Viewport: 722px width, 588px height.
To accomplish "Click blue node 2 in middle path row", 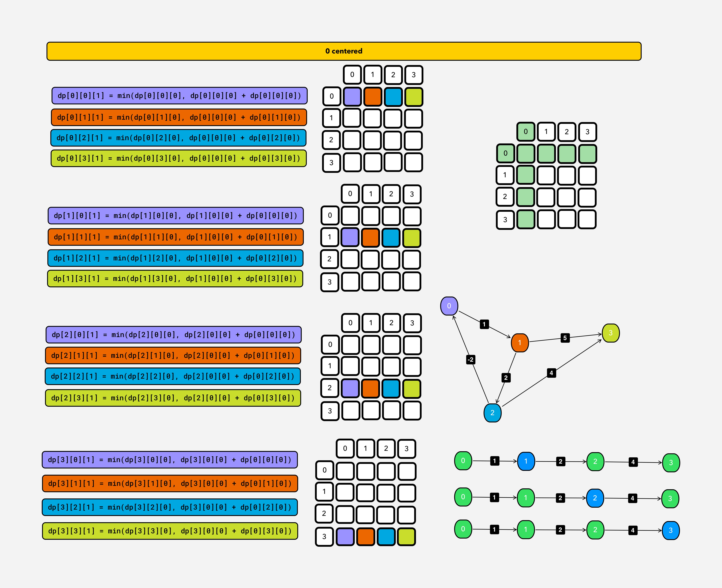I will (595, 498).
